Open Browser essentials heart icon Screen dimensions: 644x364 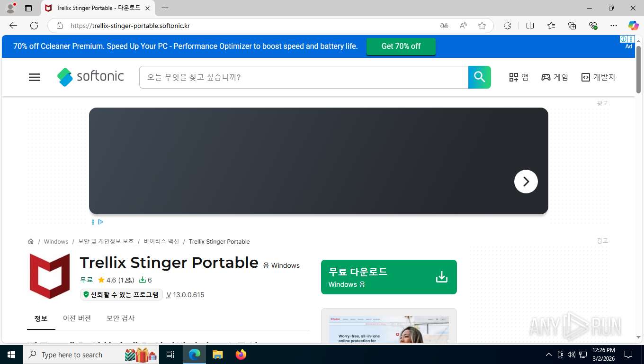(x=593, y=26)
